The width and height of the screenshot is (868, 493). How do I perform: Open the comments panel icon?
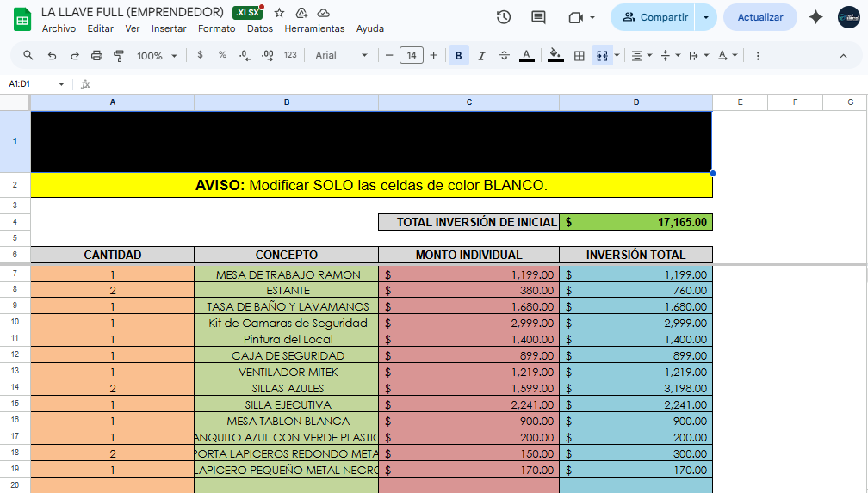[538, 17]
